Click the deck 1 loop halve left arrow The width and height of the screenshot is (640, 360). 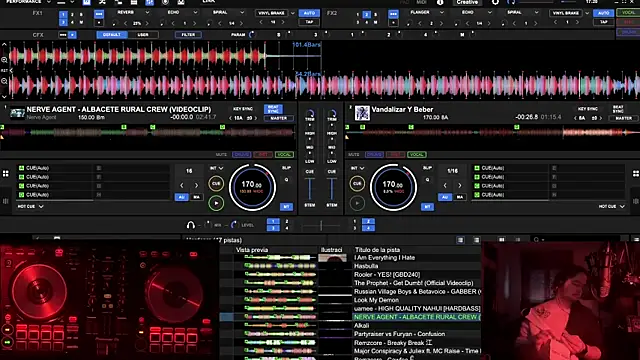coord(182,186)
